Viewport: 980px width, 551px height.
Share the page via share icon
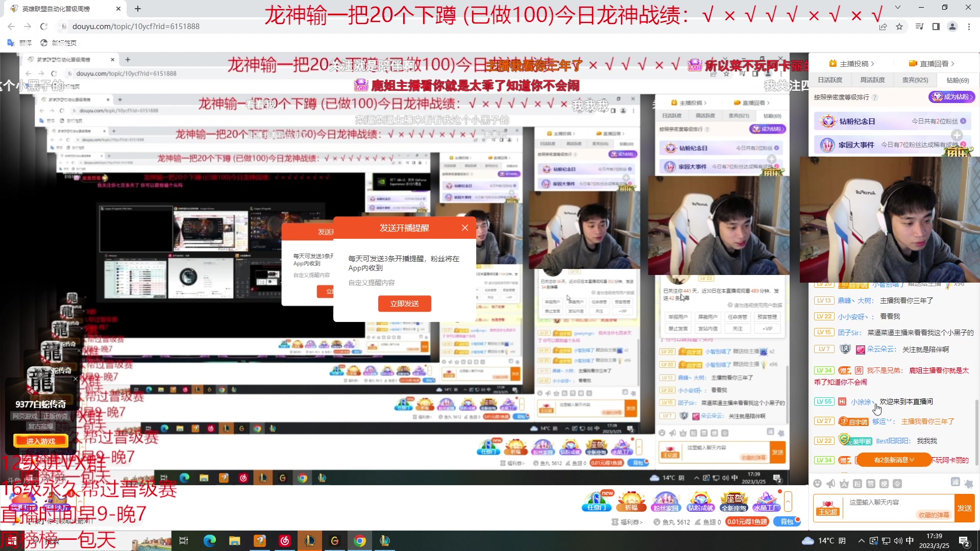883,27
